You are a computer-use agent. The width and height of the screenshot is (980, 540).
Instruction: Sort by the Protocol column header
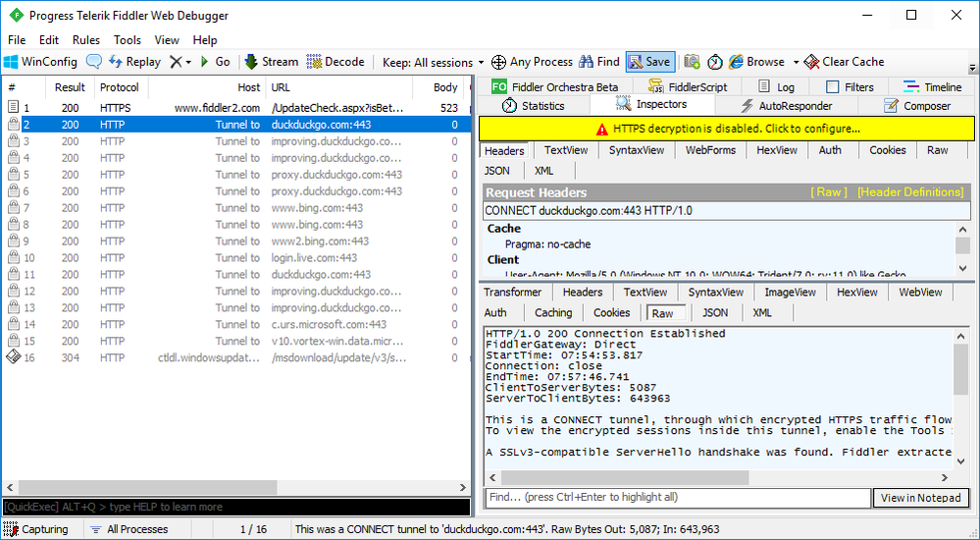click(x=120, y=87)
